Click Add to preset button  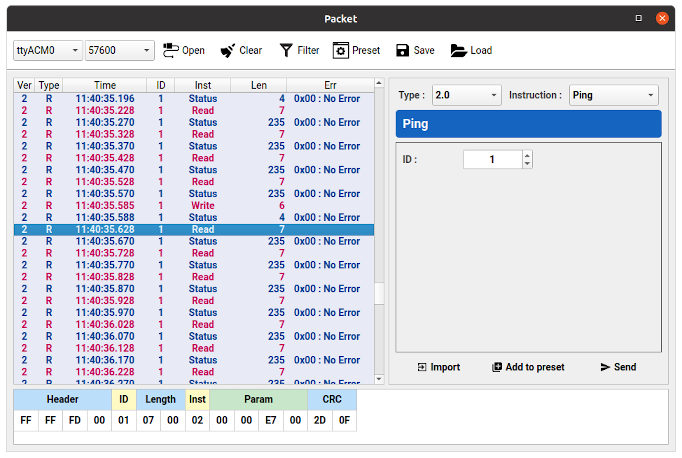tap(528, 367)
